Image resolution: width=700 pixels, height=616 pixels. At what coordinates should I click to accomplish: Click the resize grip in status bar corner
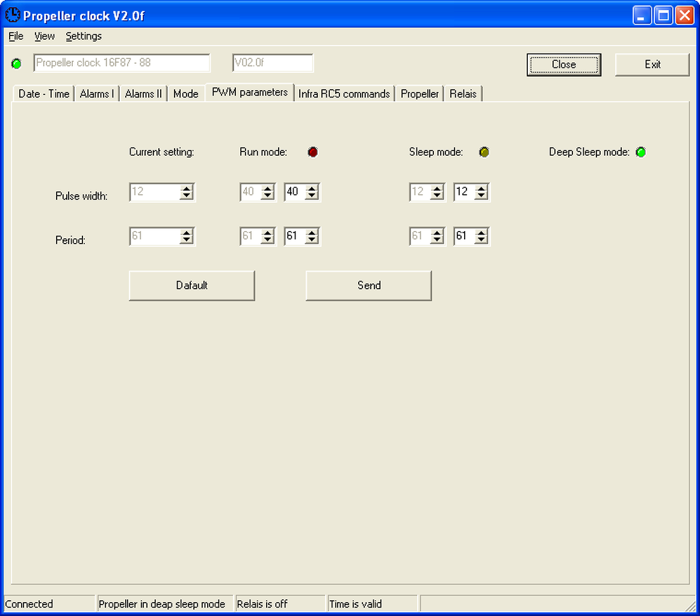pos(692,606)
